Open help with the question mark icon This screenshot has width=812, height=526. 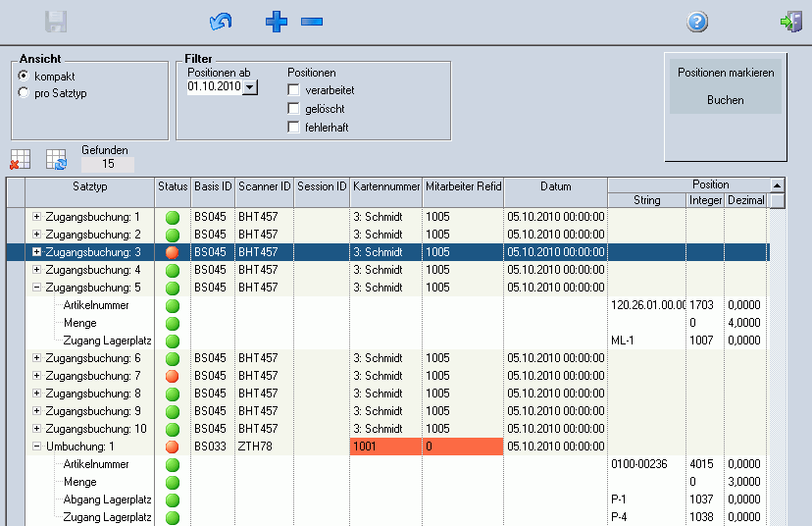[697, 22]
